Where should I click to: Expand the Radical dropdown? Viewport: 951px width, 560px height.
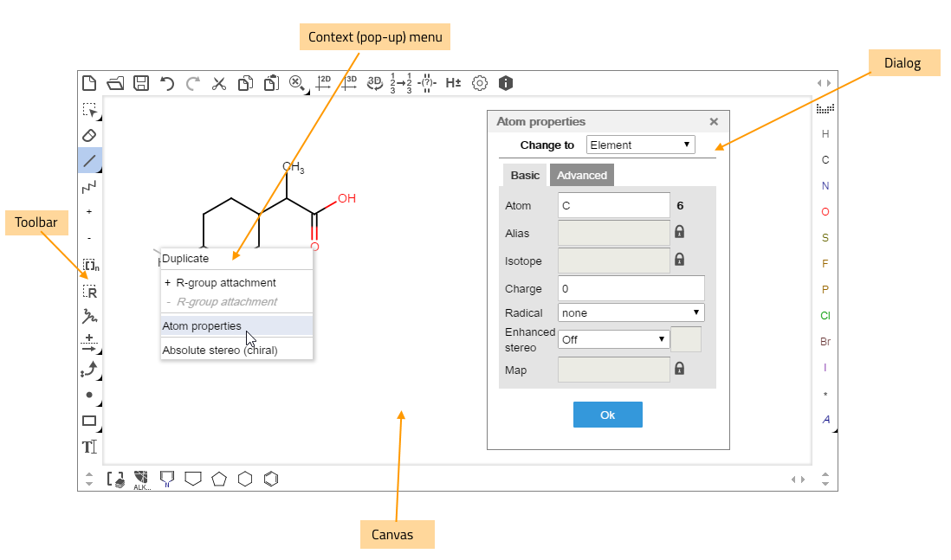point(631,312)
